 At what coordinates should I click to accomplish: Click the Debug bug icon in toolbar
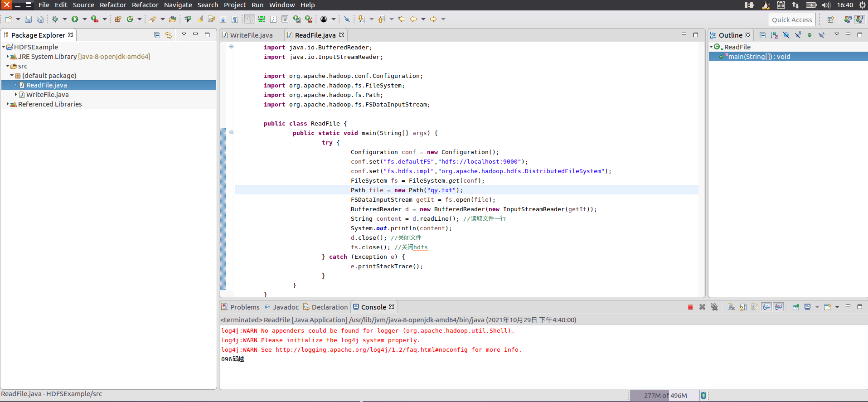coord(55,19)
